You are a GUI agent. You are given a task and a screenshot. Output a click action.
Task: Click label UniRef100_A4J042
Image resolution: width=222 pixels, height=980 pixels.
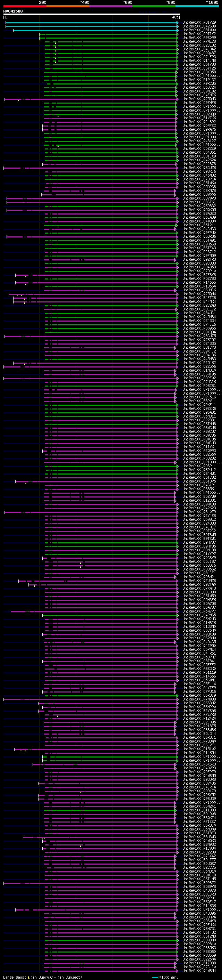[199, 49]
